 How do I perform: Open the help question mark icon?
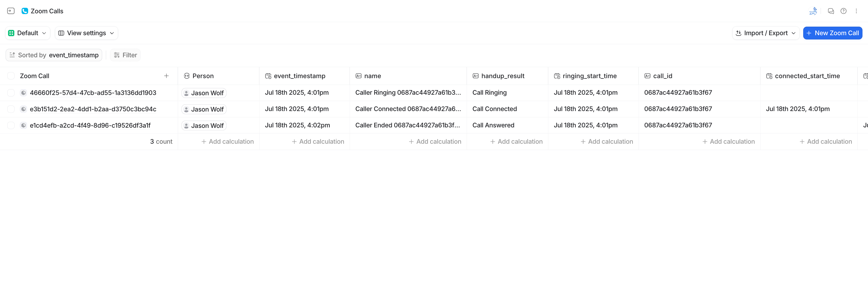[x=843, y=11]
